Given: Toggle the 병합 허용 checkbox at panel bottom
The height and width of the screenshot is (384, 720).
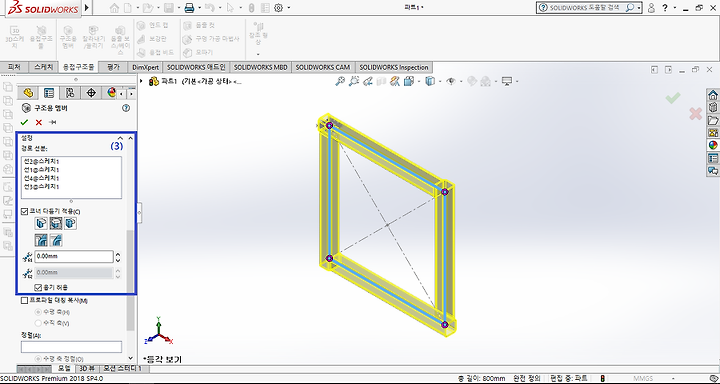Looking at the screenshot, I should [39, 288].
